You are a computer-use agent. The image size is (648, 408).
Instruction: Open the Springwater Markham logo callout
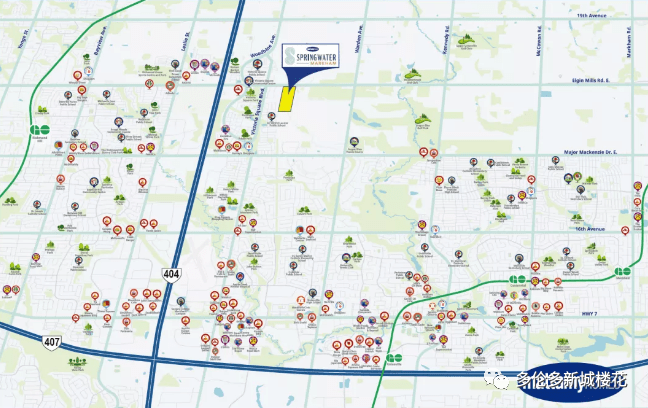310,56
